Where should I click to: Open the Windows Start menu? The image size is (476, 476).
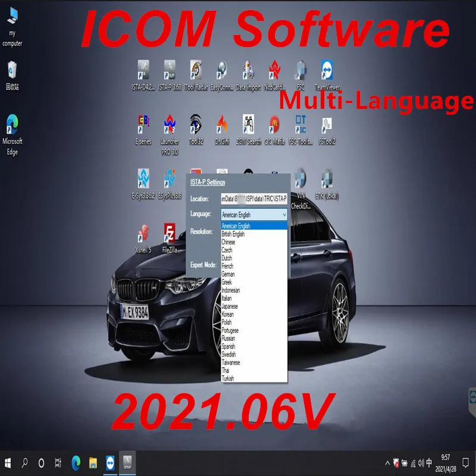coord(8,464)
